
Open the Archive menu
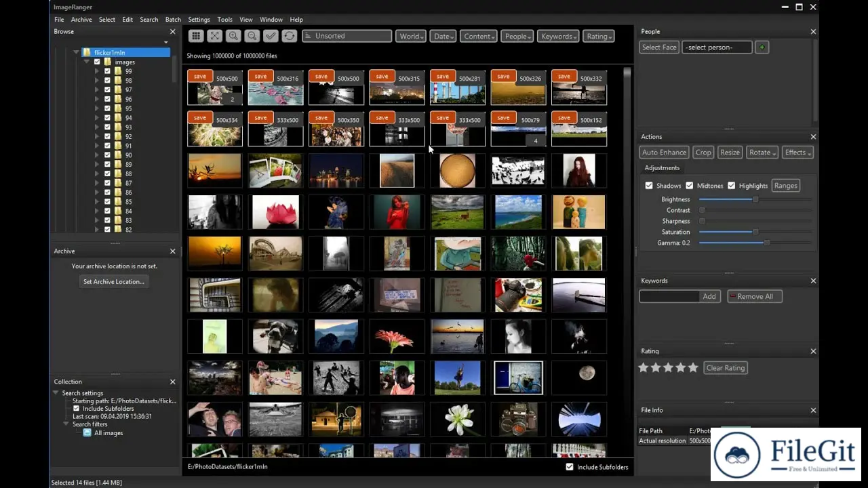click(x=81, y=20)
